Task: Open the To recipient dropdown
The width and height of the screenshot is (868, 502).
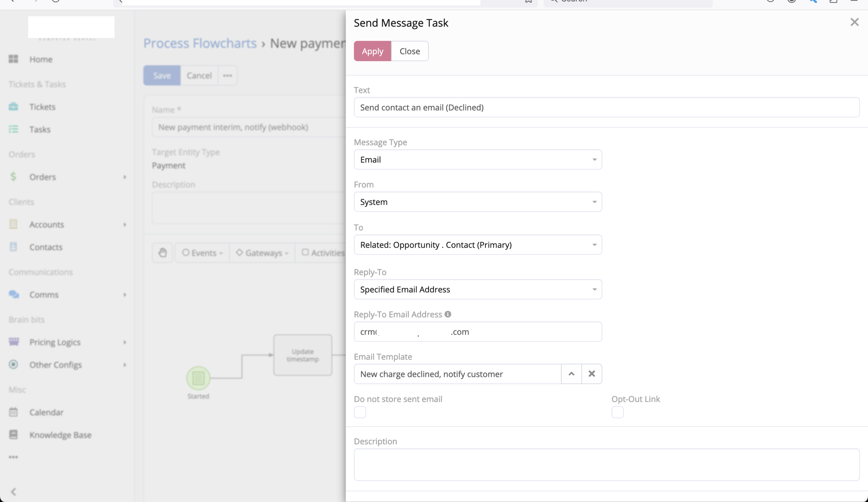Action: click(478, 245)
